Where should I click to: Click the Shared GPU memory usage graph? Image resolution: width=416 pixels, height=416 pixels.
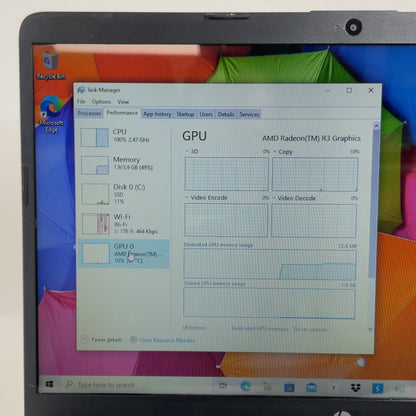click(269, 303)
